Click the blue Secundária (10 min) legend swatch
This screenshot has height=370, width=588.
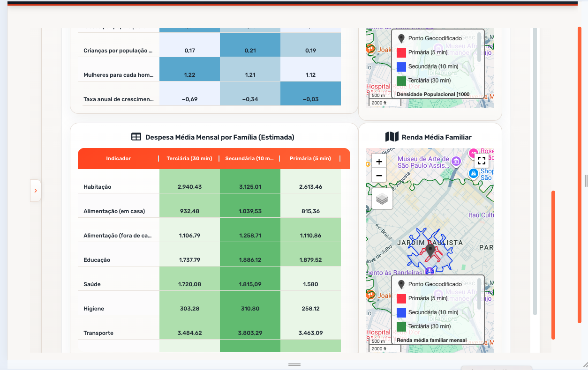tap(401, 312)
